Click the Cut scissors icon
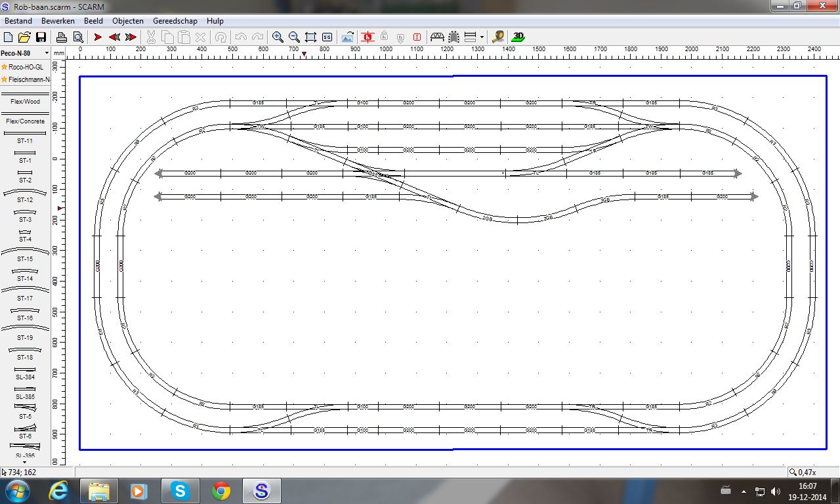 151,37
